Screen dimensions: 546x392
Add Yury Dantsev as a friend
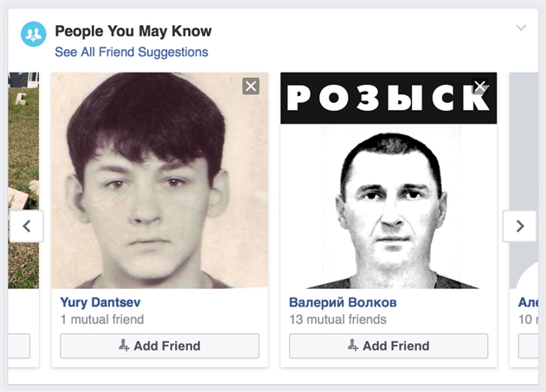click(x=159, y=346)
